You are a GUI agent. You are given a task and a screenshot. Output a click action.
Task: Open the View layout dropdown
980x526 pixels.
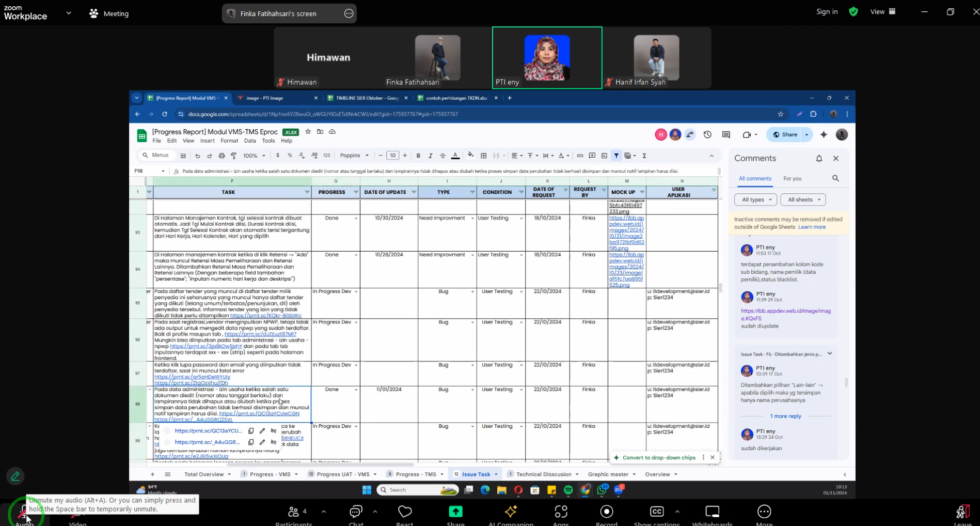click(x=883, y=11)
